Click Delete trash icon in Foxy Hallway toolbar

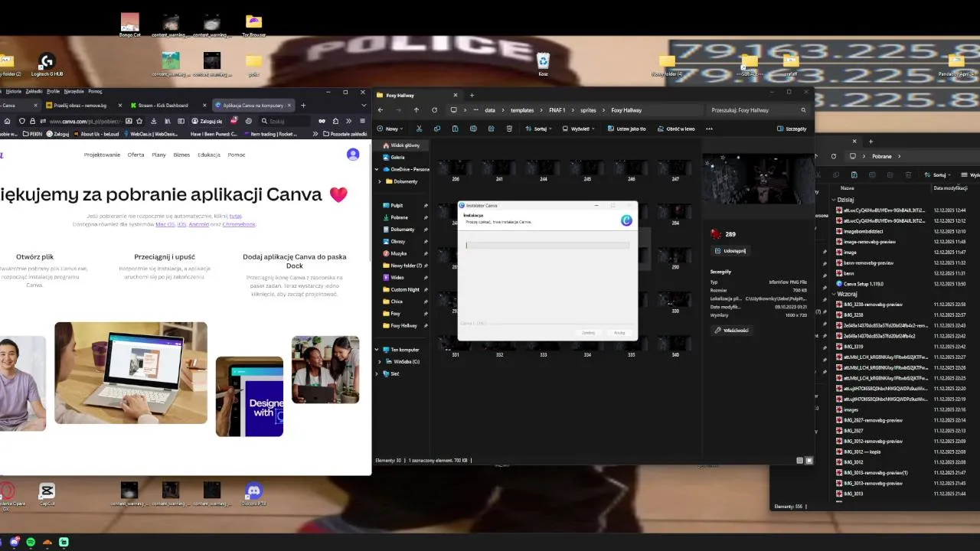[x=509, y=129]
